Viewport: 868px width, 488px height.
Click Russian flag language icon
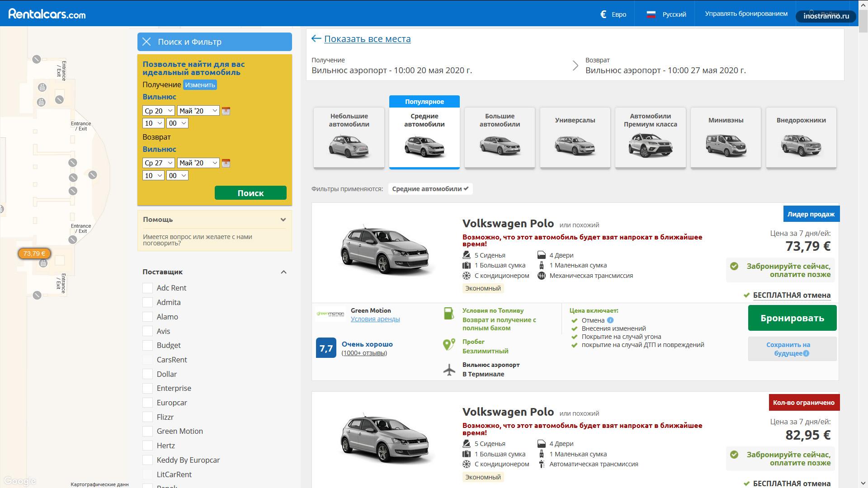click(x=651, y=14)
